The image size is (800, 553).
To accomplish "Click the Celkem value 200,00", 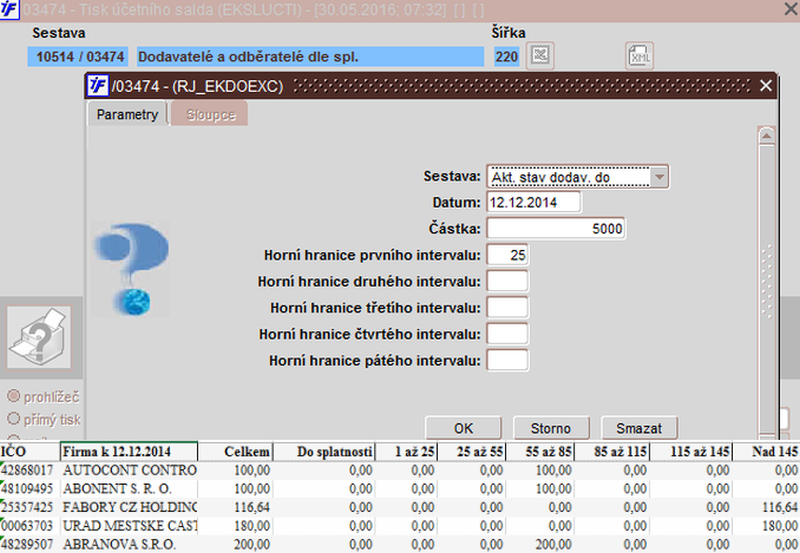I will click(252, 544).
